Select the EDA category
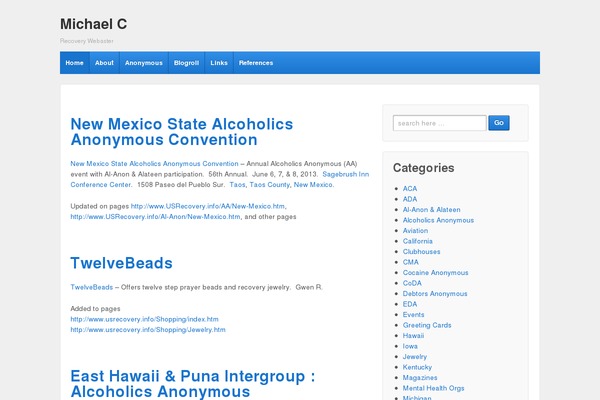The image size is (600, 400). (410, 304)
